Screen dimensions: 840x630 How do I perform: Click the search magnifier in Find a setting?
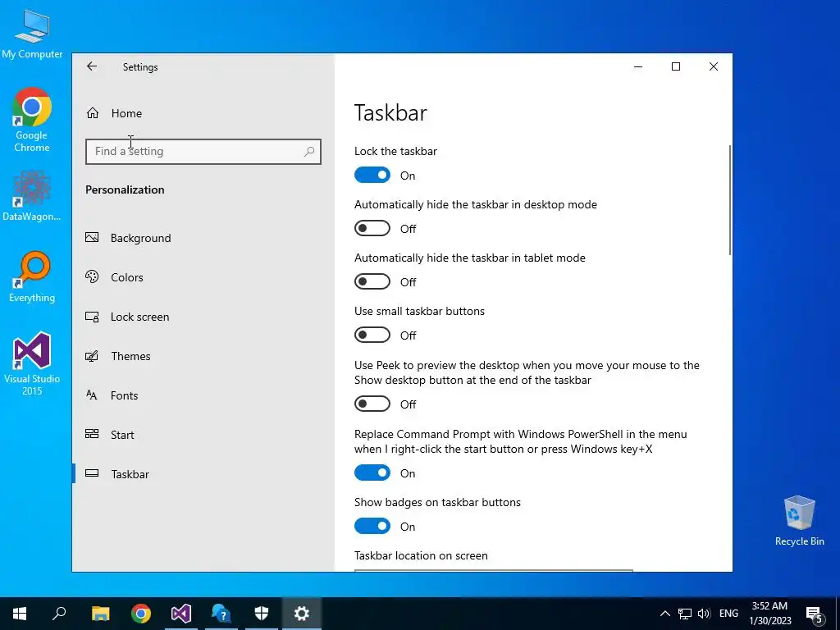click(x=309, y=152)
